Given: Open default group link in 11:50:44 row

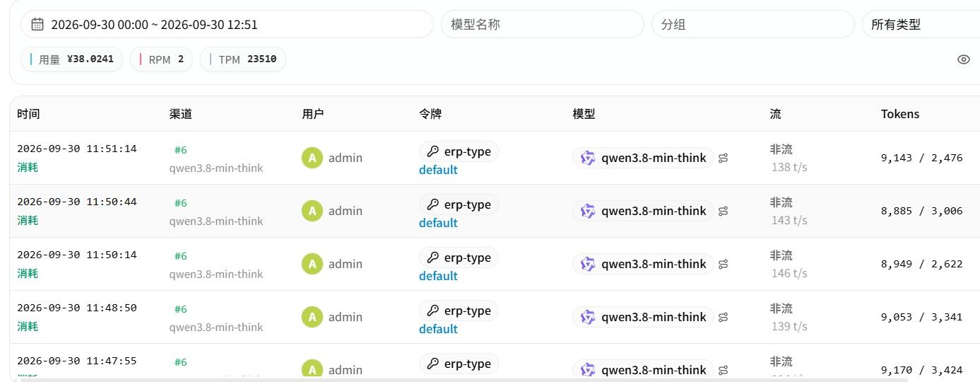Looking at the screenshot, I should pyautogui.click(x=438, y=223).
